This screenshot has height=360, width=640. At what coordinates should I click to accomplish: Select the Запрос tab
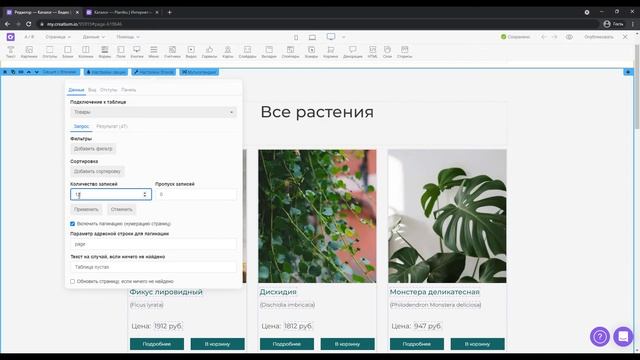point(81,127)
